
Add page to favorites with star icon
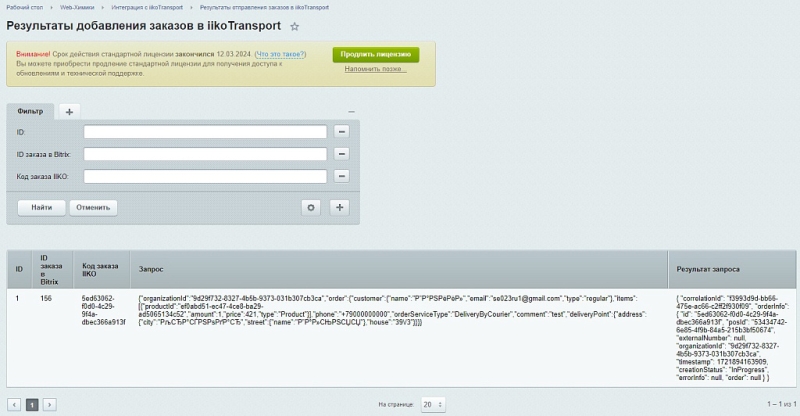coord(294,26)
